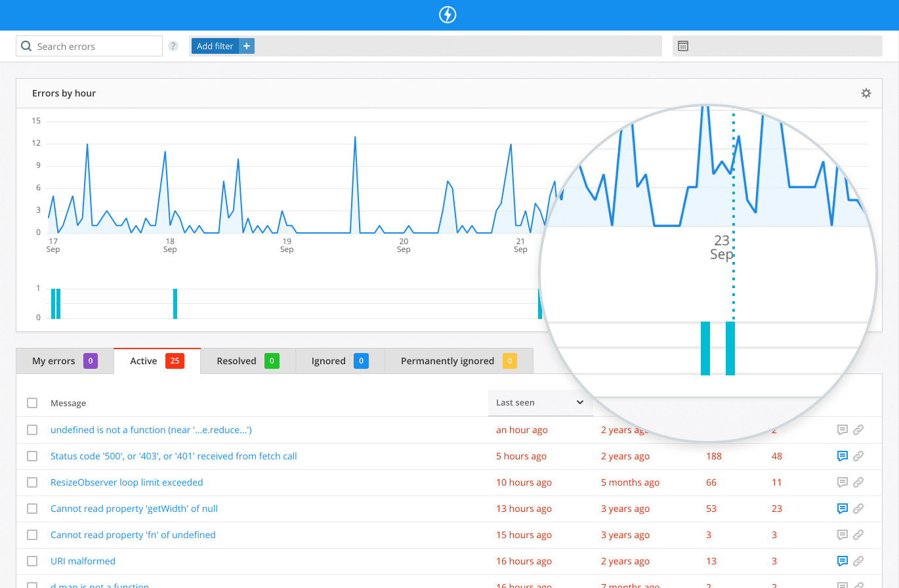Click link icon on URI malformed row
Image resolution: width=899 pixels, height=588 pixels.
tap(858, 561)
